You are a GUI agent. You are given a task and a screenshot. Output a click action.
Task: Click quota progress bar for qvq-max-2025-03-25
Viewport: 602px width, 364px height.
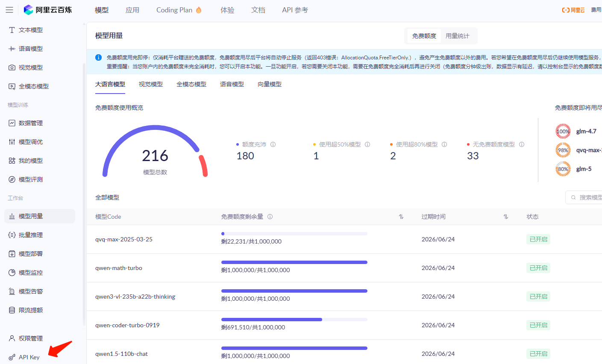[x=294, y=234]
